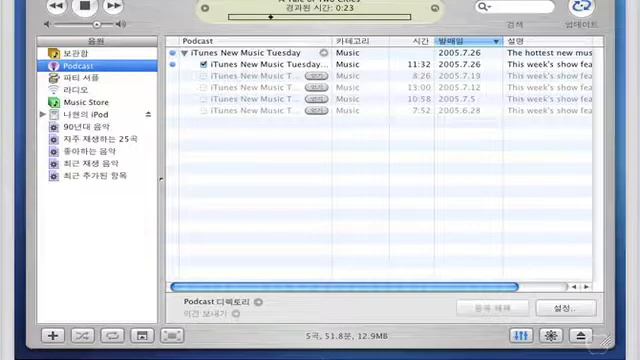Toggle the artwork viewer button
This screenshot has width=640, height=360.
142,336
